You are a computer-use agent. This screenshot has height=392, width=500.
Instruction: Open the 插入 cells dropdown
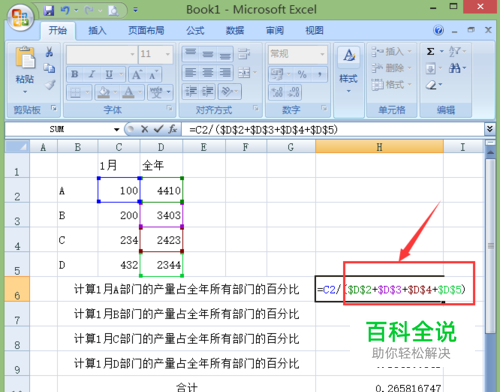393,51
